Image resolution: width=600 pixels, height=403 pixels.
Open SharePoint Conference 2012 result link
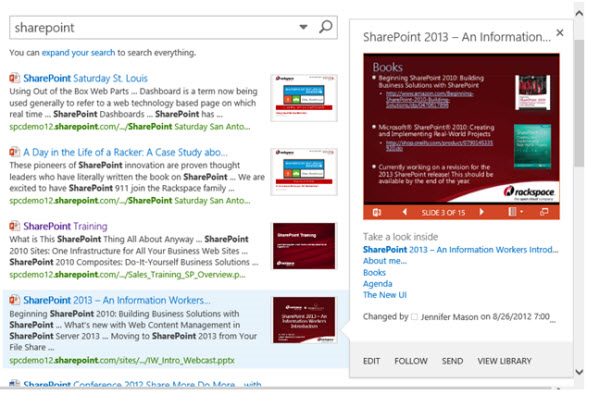[142, 384]
